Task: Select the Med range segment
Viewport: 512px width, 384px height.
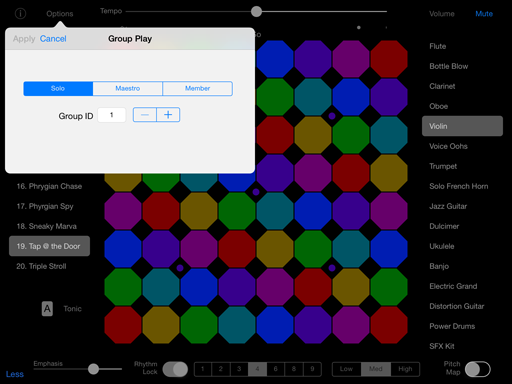Action: pyautogui.click(x=376, y=369)
